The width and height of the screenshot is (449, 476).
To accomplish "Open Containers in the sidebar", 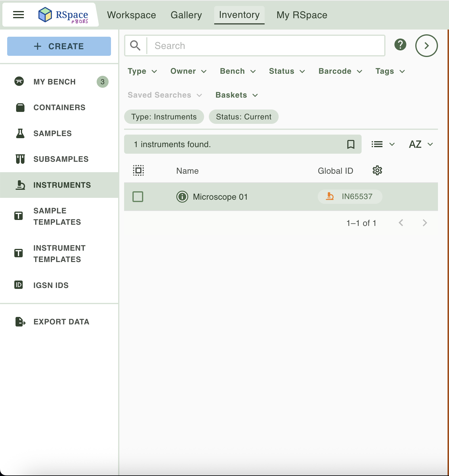I will (59, 107).
